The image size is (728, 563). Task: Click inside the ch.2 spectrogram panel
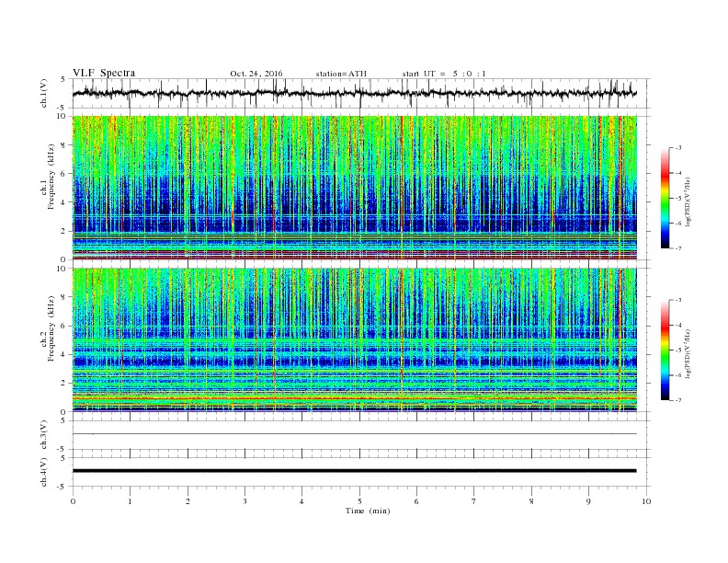(354, 340)
